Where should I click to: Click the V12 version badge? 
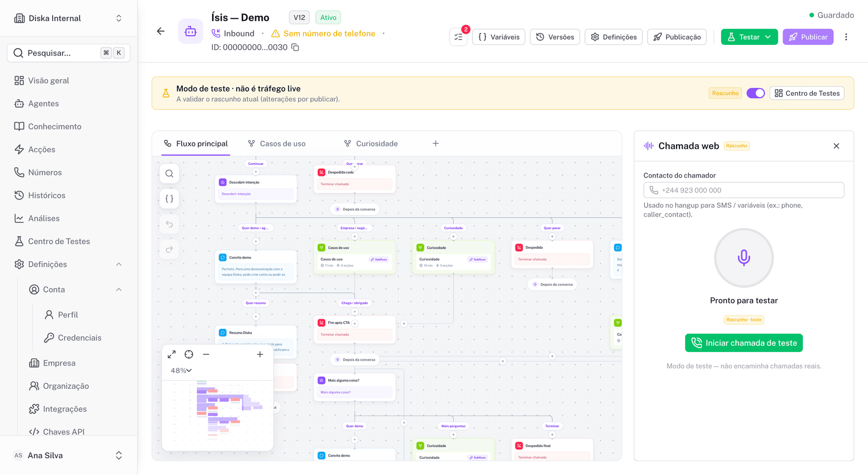coord(299,17)
